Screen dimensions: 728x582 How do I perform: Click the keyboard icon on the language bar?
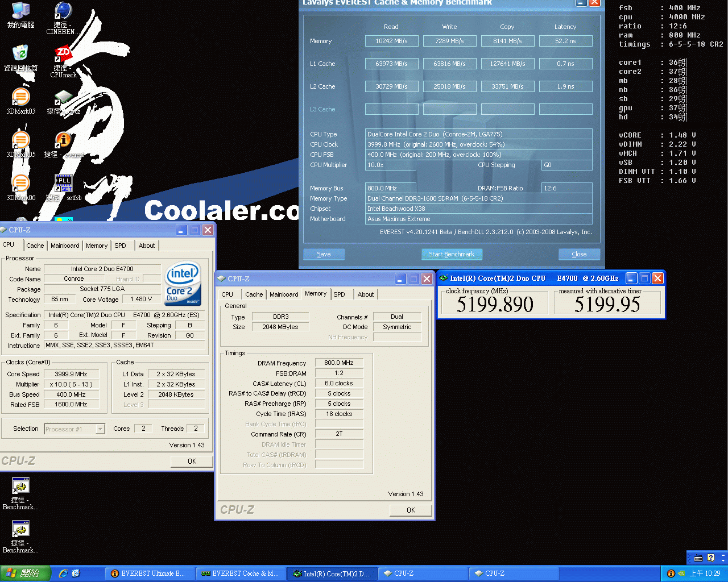pos(698,558)
